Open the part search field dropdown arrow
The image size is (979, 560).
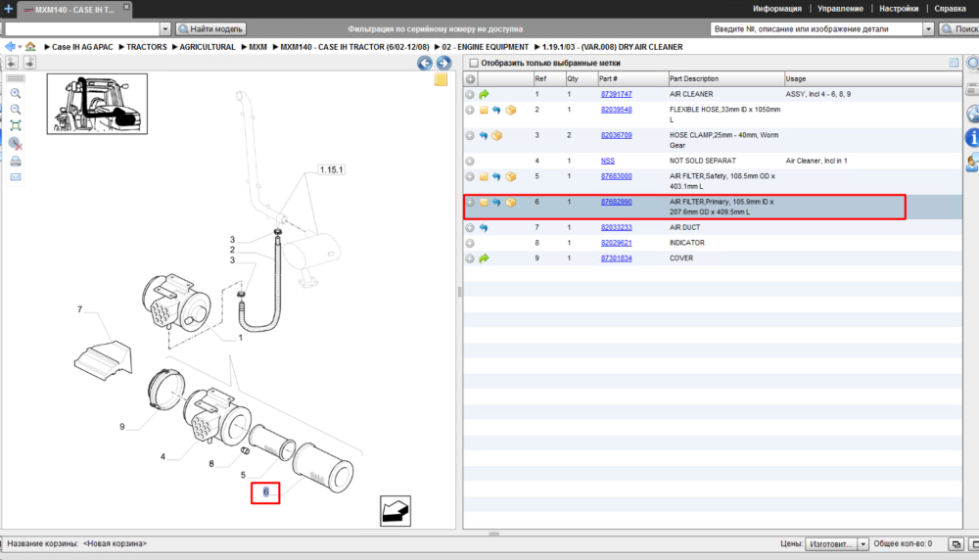coord(928,28)
